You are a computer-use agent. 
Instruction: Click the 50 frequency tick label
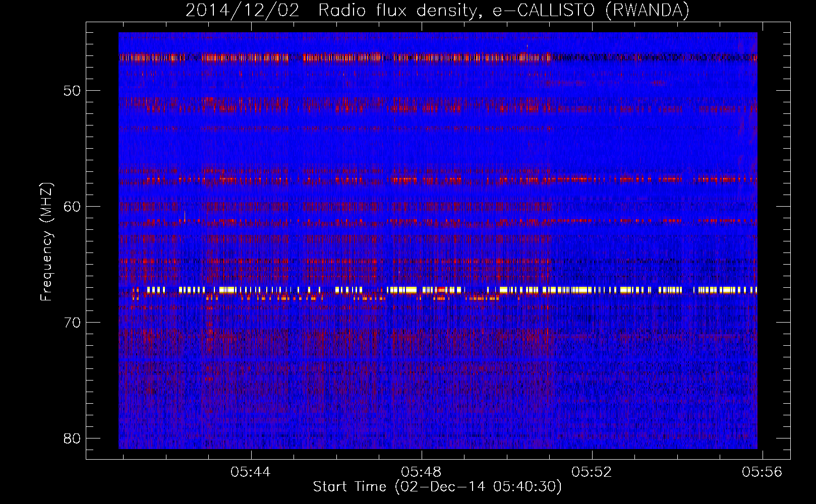(72, 91)
